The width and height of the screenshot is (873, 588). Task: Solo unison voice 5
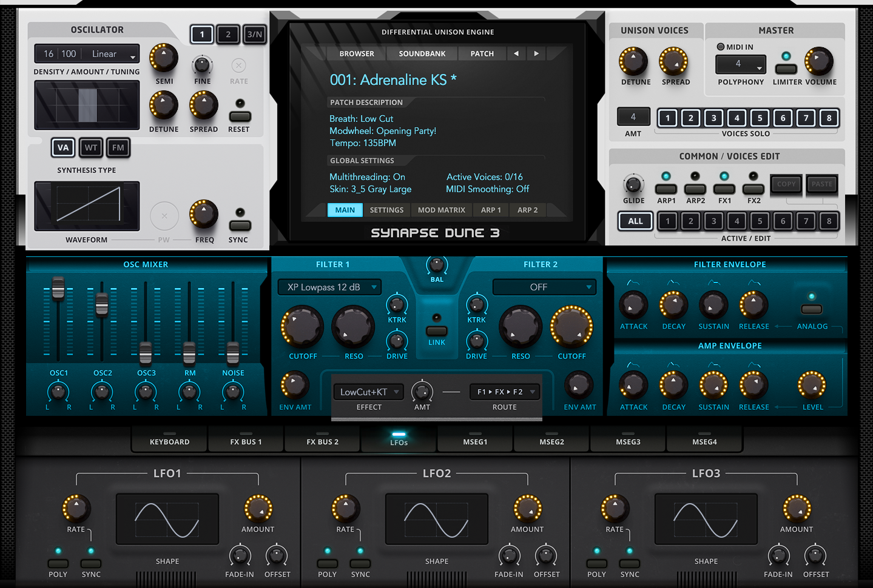pos(760,118)
